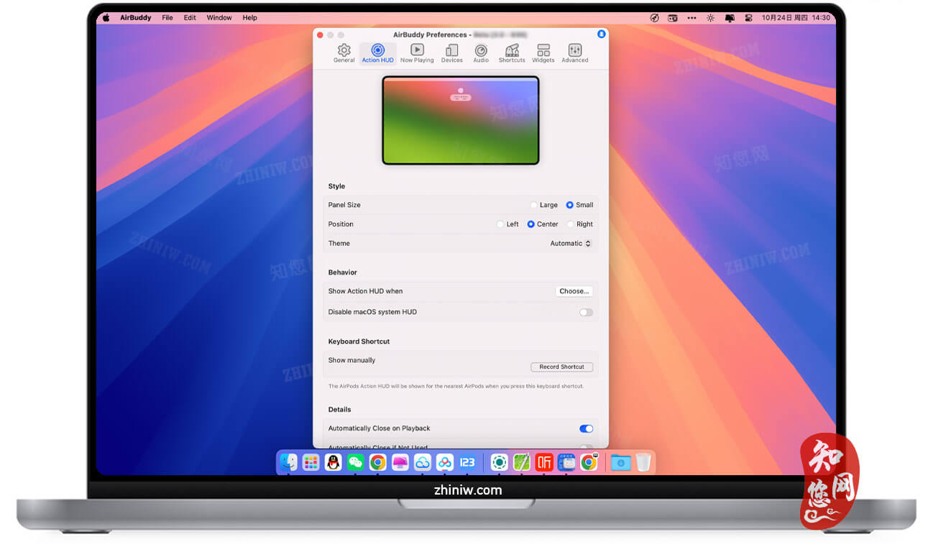The image size is (933, 560).
Task: Select the Action HUD pane
Action: [377, 52]
